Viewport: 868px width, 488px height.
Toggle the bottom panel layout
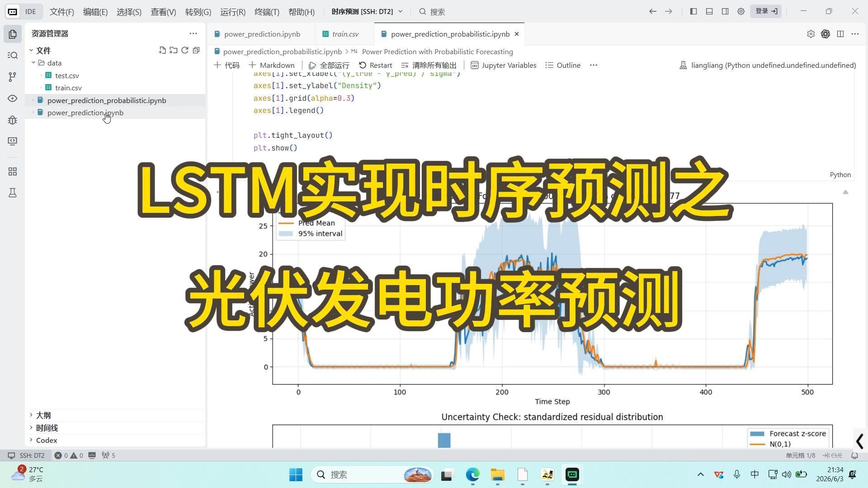(709, 11)
